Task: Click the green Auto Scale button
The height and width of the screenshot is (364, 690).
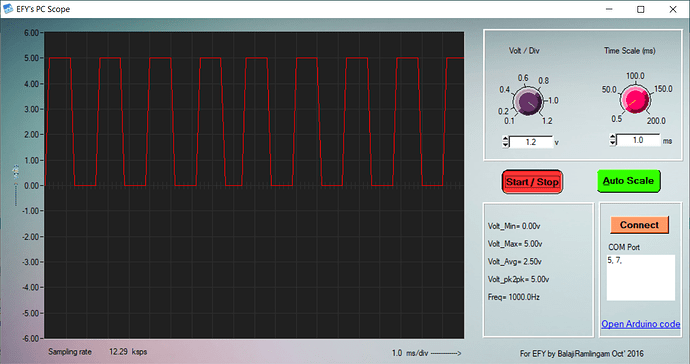Action: coord(628,181)
